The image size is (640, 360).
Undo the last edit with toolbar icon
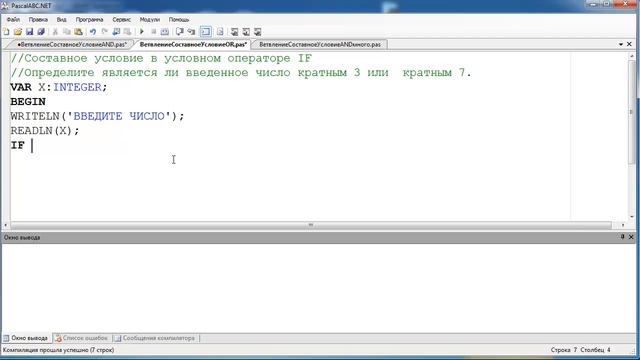[x=93, y=31]
